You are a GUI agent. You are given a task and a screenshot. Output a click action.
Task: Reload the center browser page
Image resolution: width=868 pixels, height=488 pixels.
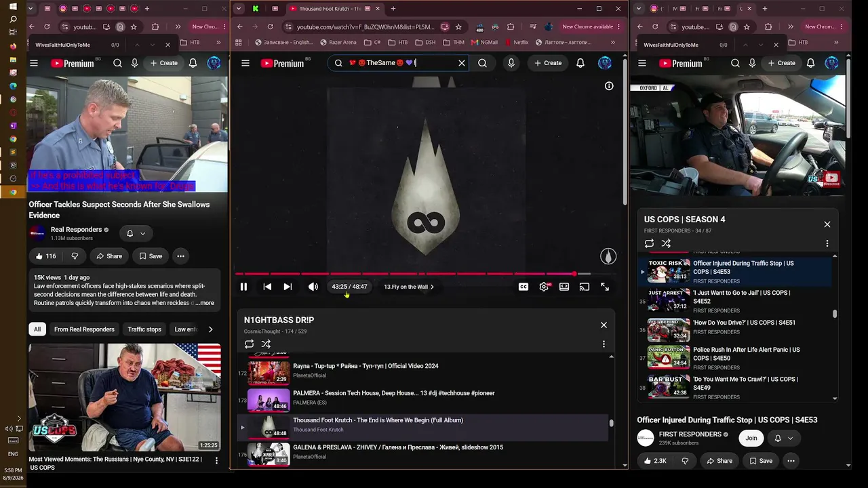point(270,26)
